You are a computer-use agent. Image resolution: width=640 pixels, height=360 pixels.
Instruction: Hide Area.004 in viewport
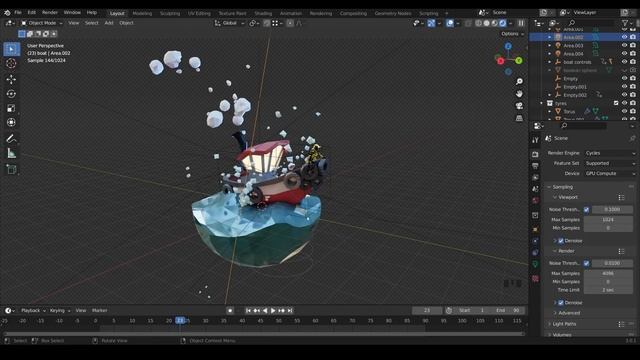click(624, 53)
